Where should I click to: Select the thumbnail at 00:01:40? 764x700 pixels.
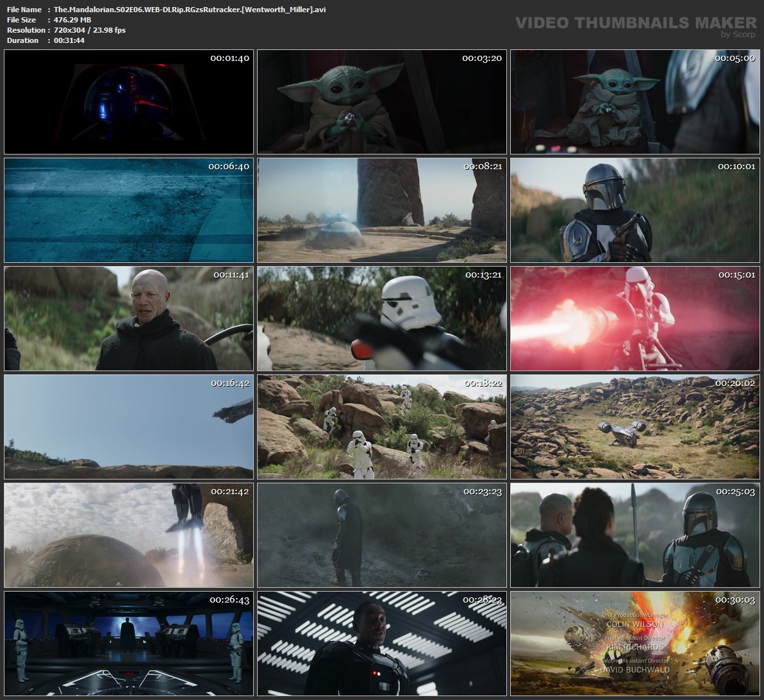(129, 101)
